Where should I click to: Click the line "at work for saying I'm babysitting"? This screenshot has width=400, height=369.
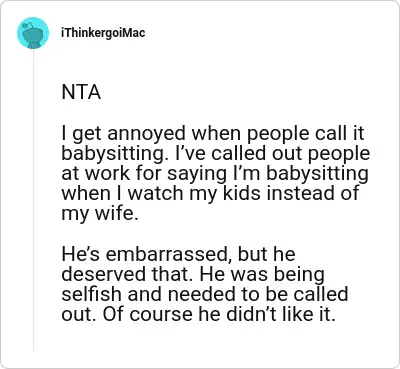pyautogui.click(x=215, y=173)
